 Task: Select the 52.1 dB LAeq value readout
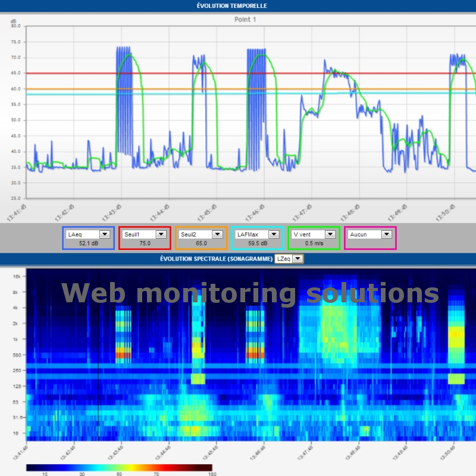[x=87, y=243]
